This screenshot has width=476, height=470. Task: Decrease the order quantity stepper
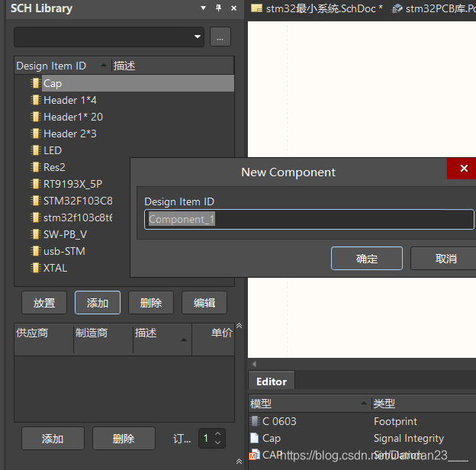(x=217, y=443)
